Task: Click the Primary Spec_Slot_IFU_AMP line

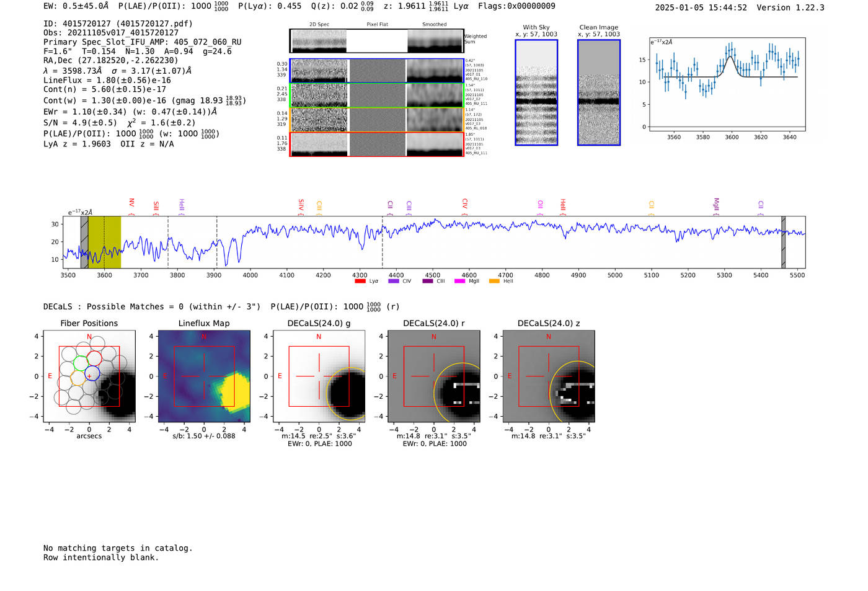Action: (143, 42)
